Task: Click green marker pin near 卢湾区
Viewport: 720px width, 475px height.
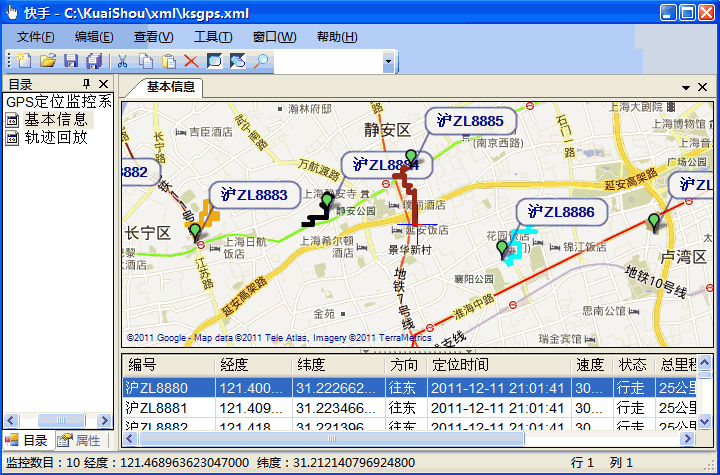Action: point(654,223)
